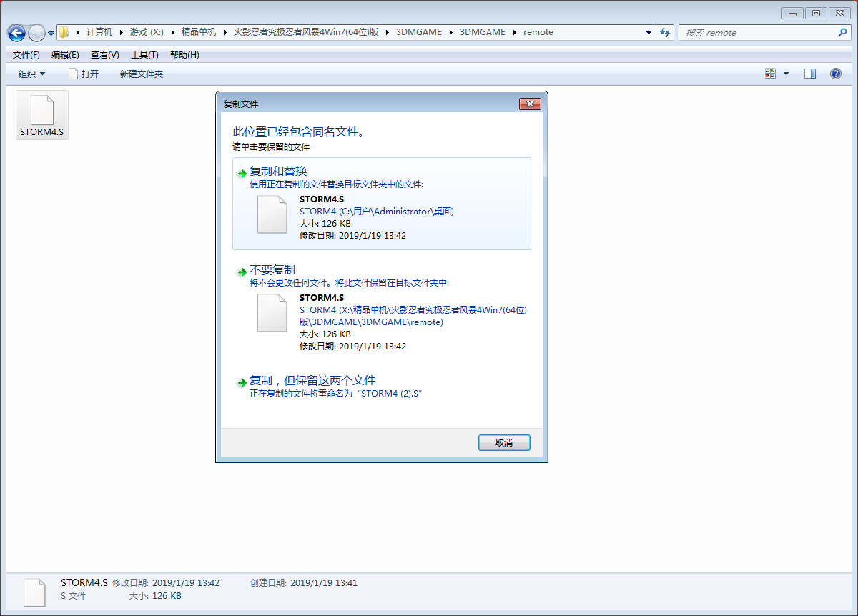Viewport: 858px width, 616px height.
Task: Click 火影忍者究极忍者风暴4Win7(64位)版 breadcrumb
Action: point(306,32)
